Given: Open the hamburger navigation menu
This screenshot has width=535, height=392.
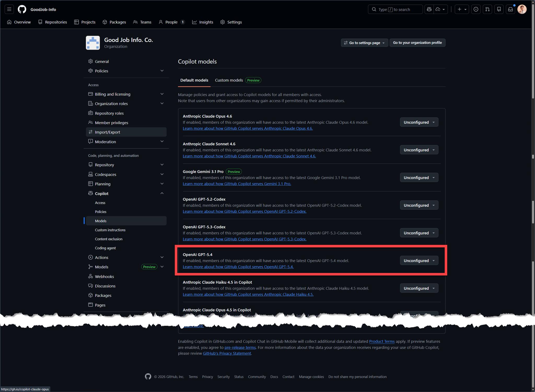Looking at the screenshot, I should [x=9, y=9].
